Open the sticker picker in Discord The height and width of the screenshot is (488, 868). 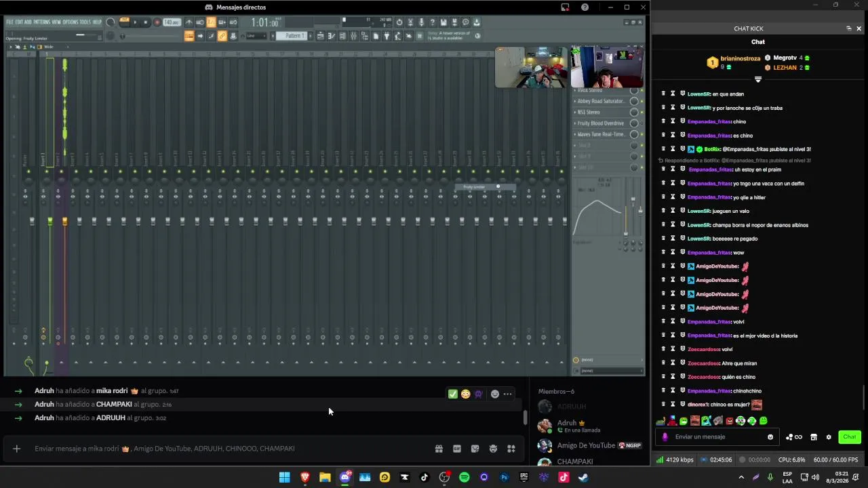pos(475,449)
